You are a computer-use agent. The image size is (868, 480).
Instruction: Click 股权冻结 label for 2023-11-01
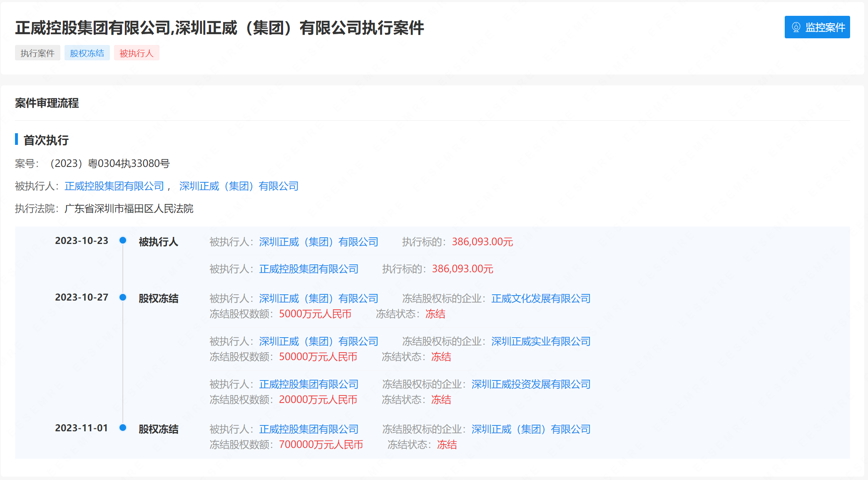point(159,429)
